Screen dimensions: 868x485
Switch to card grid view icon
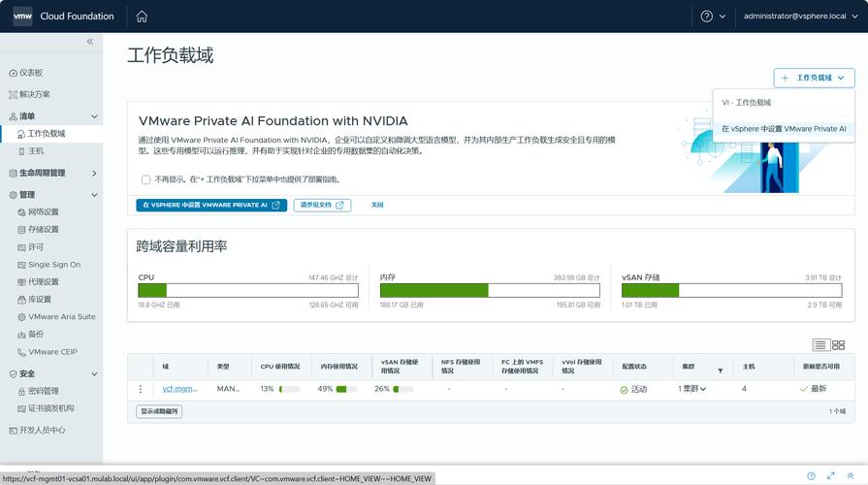coord(838,345)
